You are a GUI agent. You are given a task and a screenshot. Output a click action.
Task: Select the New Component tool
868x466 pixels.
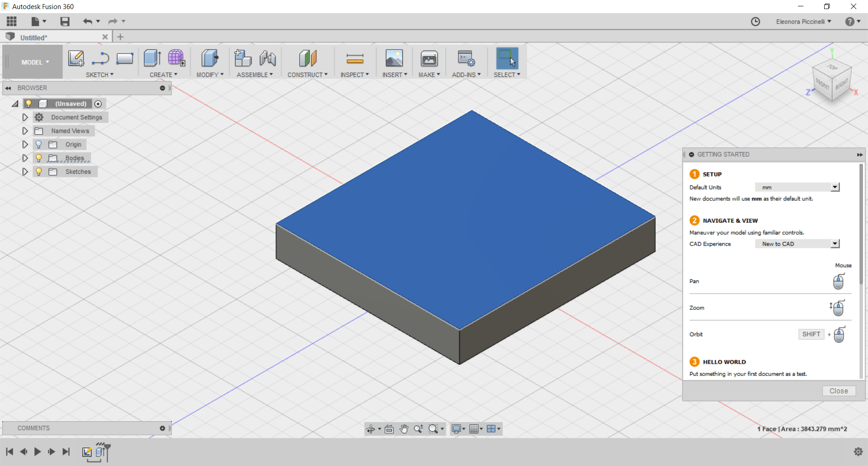(x=243, y=58)
